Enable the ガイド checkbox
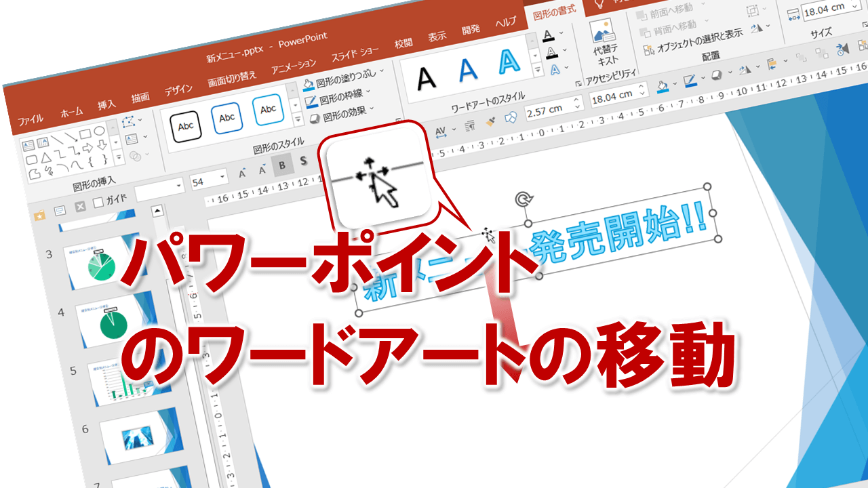 pyautogui.click(x=98, y=203)
